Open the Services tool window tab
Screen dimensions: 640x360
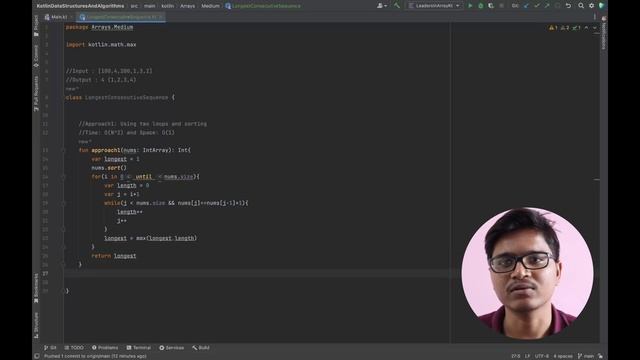point(171,348)
